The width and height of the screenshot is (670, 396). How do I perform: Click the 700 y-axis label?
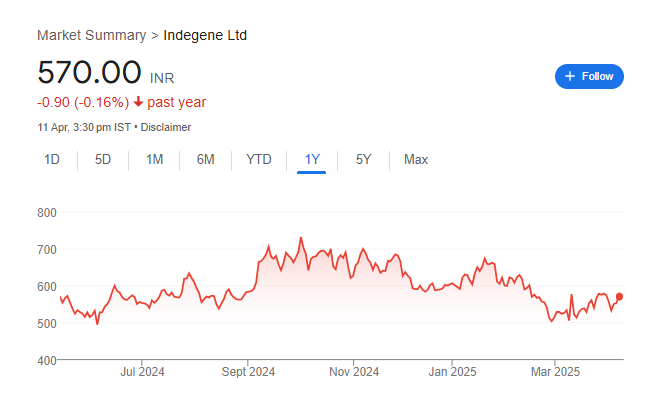(47, 249)
